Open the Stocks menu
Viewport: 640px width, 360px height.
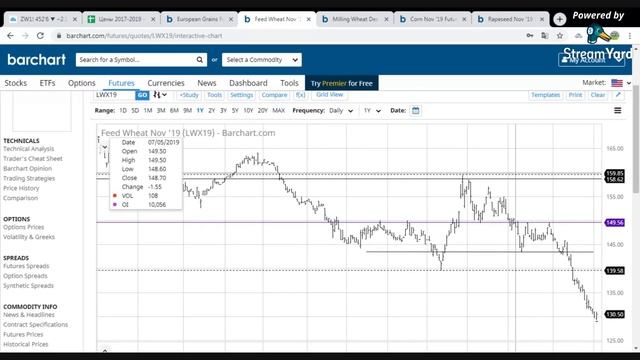click(16, 83)
